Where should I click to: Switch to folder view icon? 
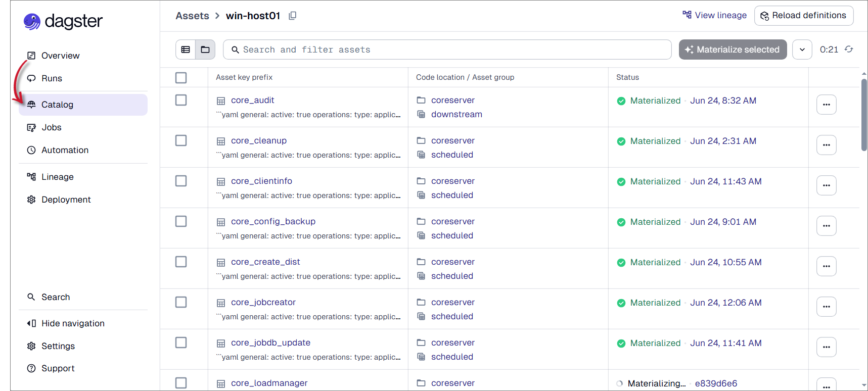coord(205,50)
